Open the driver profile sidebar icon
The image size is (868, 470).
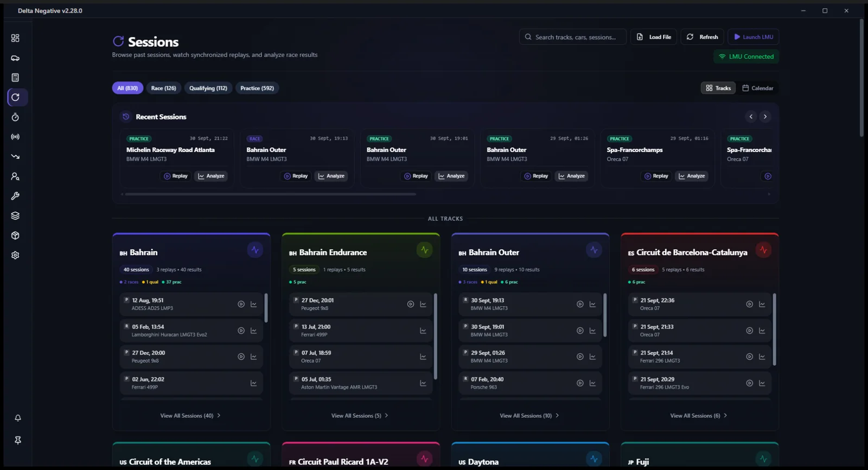(15, 176)
